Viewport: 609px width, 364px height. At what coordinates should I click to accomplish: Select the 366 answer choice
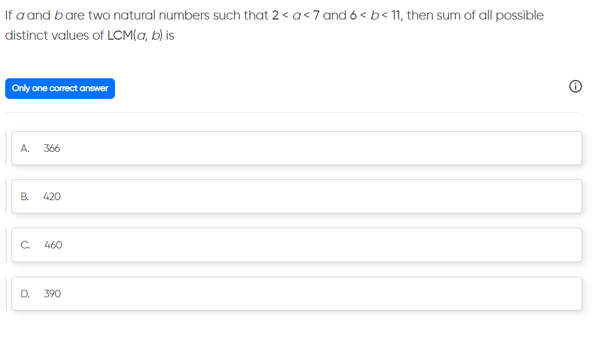[52, 148]
